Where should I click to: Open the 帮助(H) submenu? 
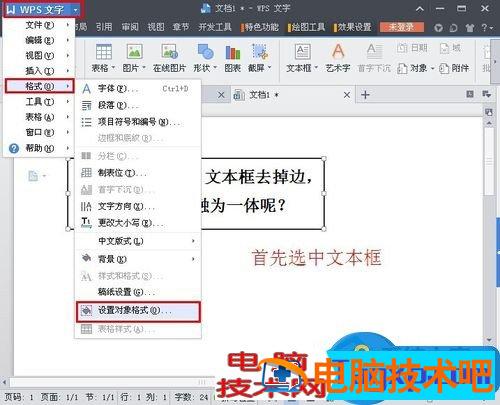click(x=38, y=148)
